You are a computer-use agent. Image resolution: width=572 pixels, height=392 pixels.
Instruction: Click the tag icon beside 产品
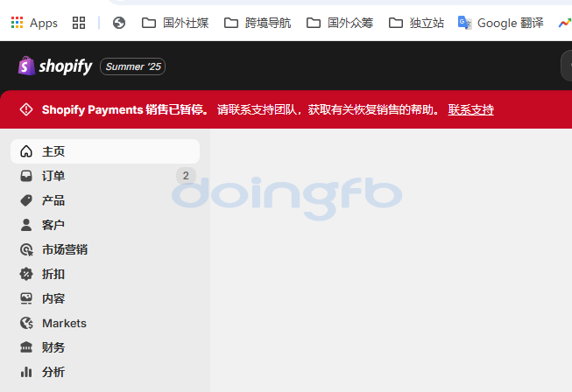tap(26, 200)
